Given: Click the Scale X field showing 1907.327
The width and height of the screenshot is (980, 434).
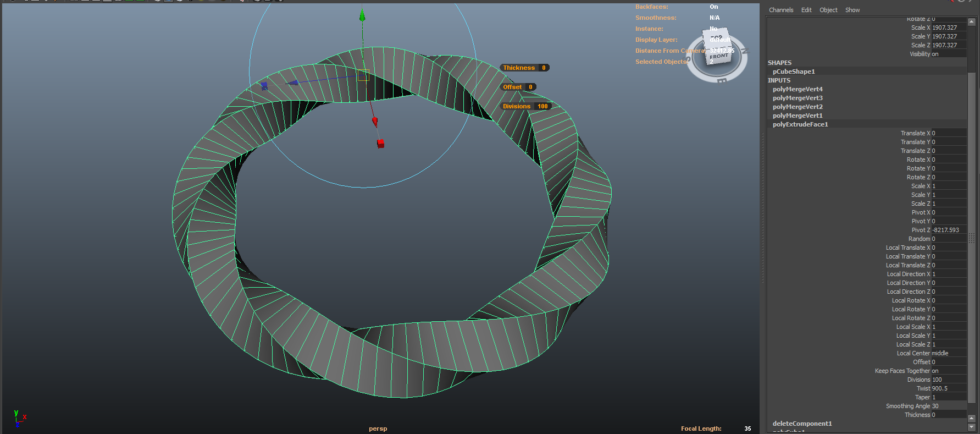Looking at the screenshot, I should [x=949, y=28].
